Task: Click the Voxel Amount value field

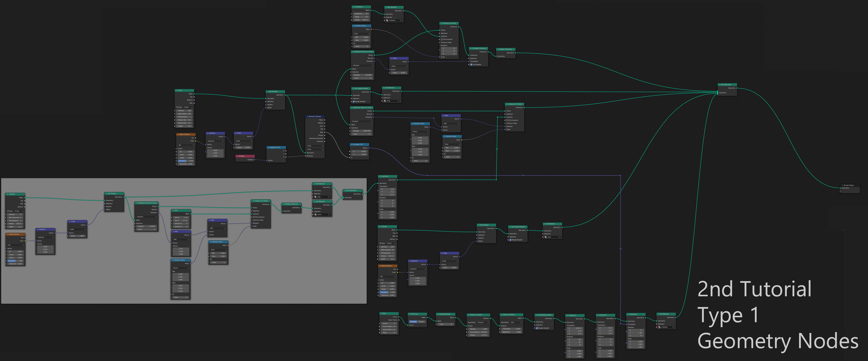Action: pyautogui.click(x=479, y=332)
